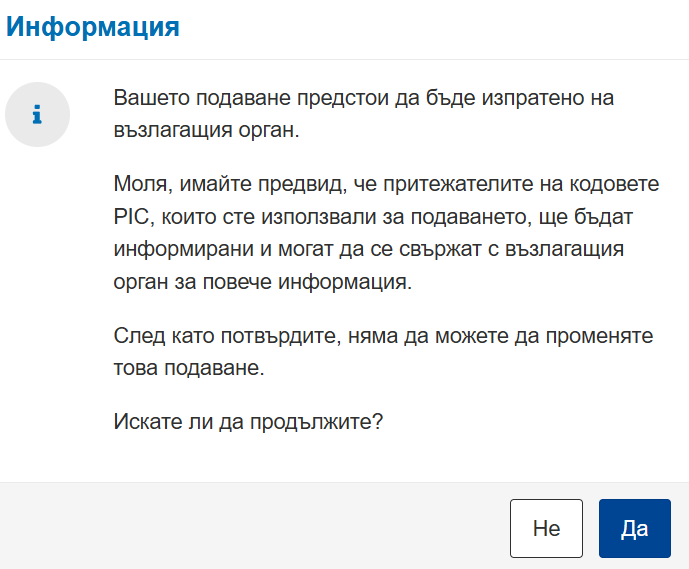The height and width of the screenshot is (569, 689).
Task: Click the blue information icon
Action: coord(37,115)
